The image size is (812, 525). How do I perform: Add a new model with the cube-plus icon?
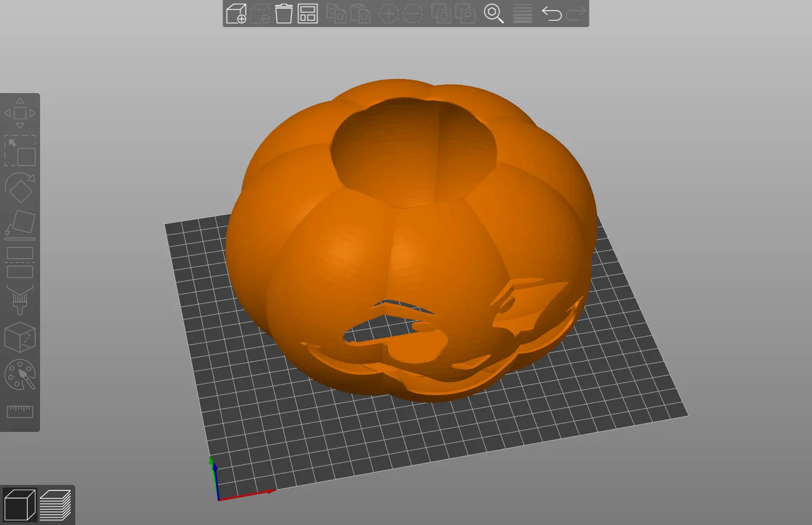tap(236, 14)
